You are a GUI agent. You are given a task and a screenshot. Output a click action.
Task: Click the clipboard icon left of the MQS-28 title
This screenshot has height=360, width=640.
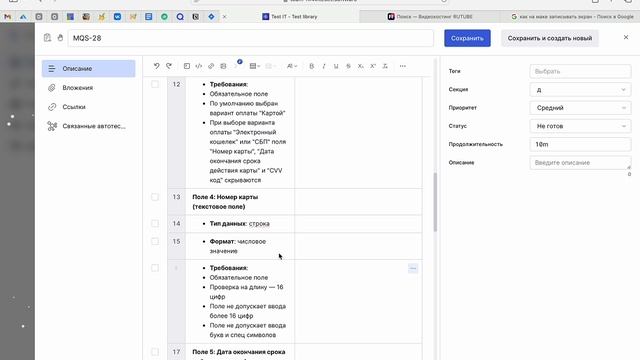(x=47, y=38)
